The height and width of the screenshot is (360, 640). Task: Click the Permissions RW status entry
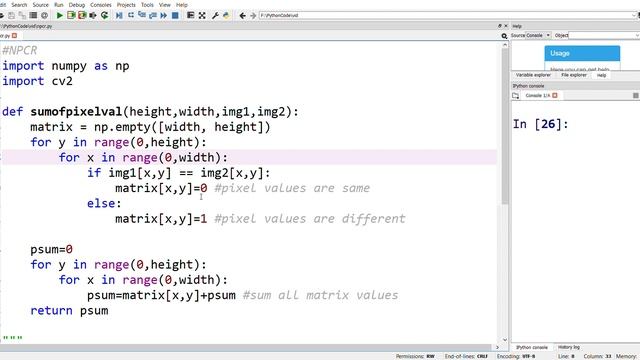415,356
